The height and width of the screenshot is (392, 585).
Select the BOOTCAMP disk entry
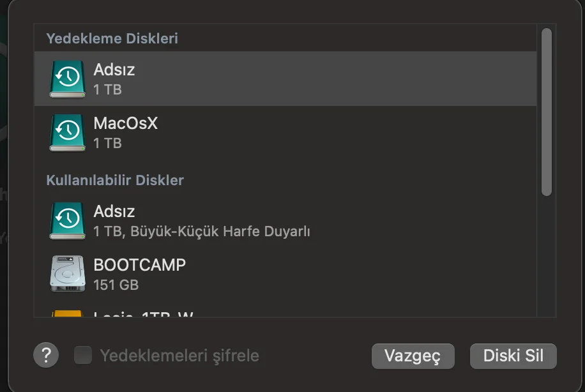pos(285,274)
